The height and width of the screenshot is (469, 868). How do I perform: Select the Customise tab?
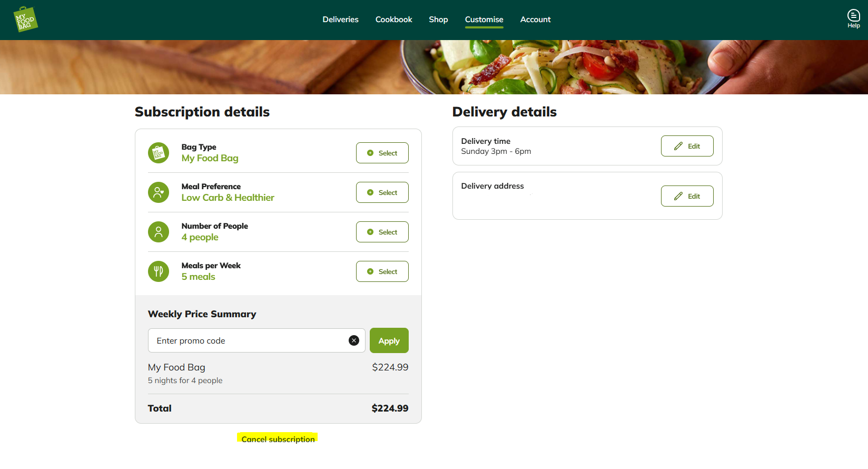[484, 19]
